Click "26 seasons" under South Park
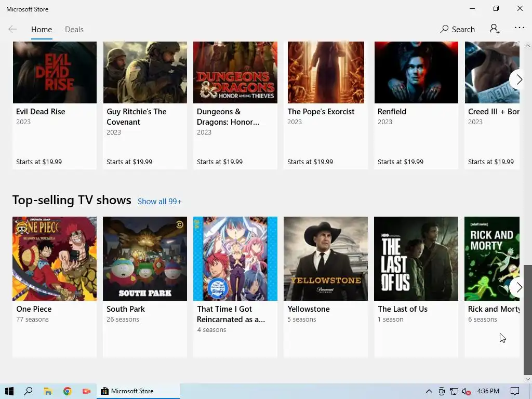The height and width of the screenshot is (399, 532). point(123,320)
